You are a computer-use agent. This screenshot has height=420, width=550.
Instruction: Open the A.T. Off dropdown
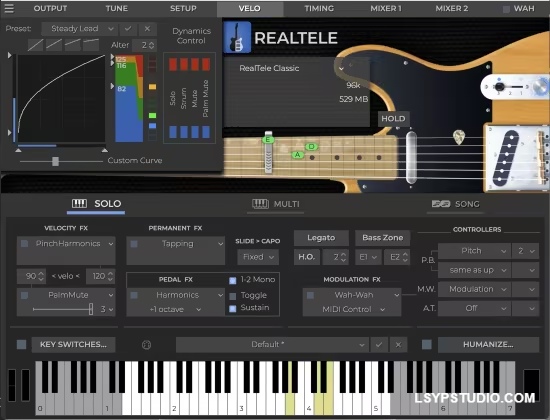coord(474,308)
